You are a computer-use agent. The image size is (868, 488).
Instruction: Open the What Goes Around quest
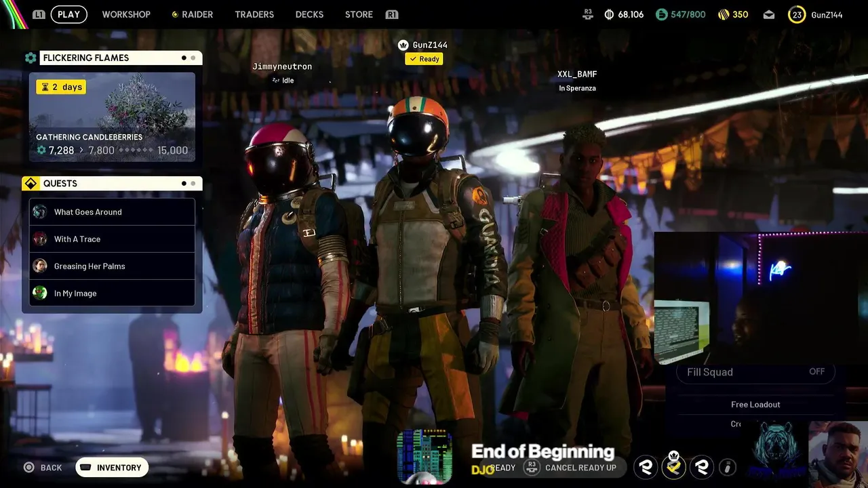[x=112, y=211]
